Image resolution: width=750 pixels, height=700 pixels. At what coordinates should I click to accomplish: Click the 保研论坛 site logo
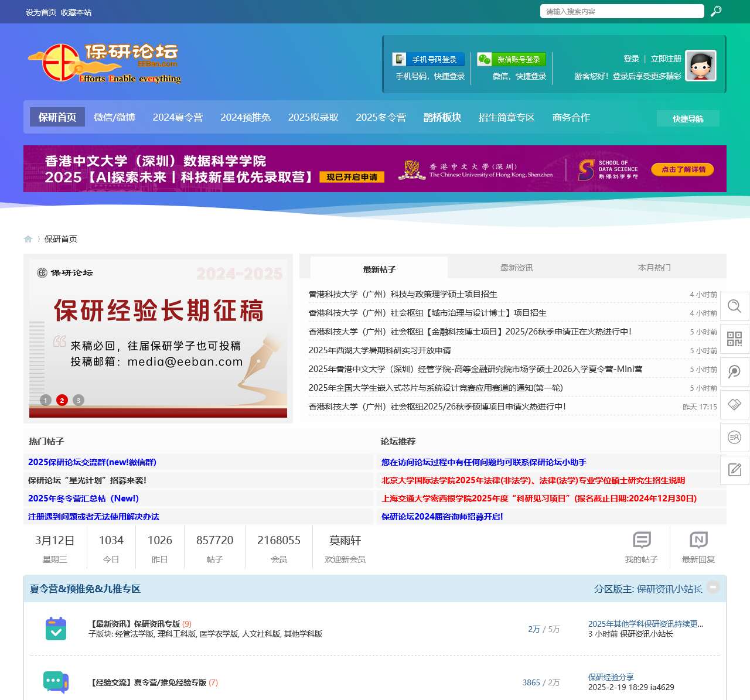104,63
